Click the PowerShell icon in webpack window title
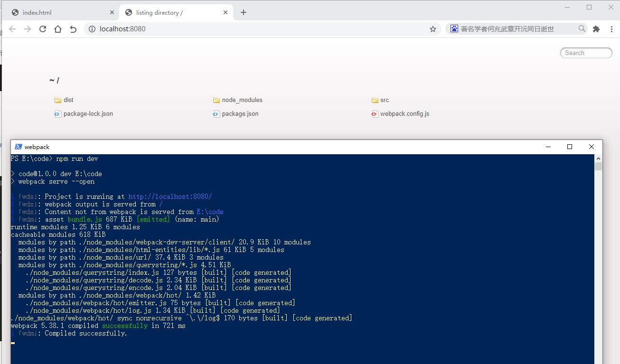The height and width of the screenshot is (364, 620). 18,147
